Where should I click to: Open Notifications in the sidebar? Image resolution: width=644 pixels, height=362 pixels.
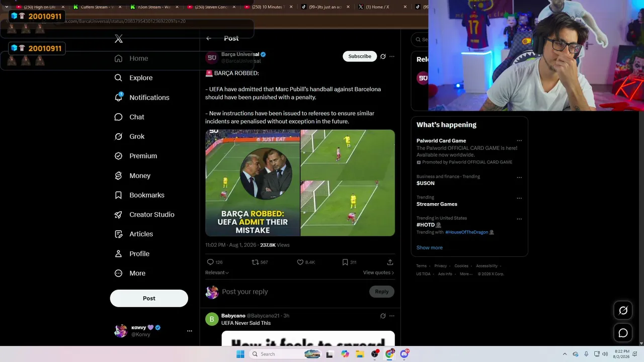coord(142,98)
